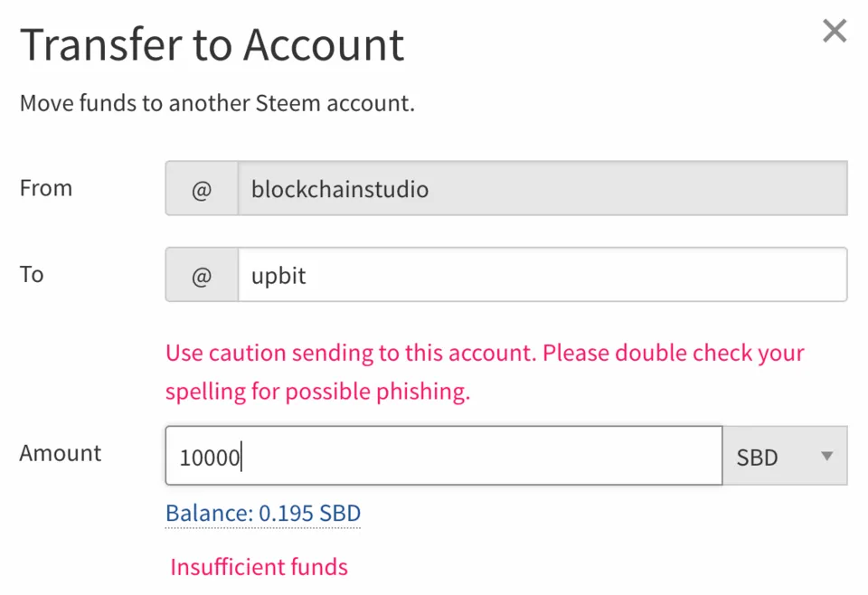The height and width of the screenshot is (595, 868).
Task: Click the @ prefix beside blockchainstudio
Action: pyautogui.click(x=201, y=189)
